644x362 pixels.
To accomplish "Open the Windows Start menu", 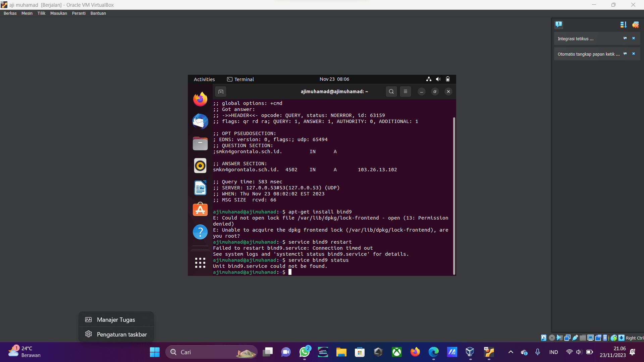I will tap(155, 352).
